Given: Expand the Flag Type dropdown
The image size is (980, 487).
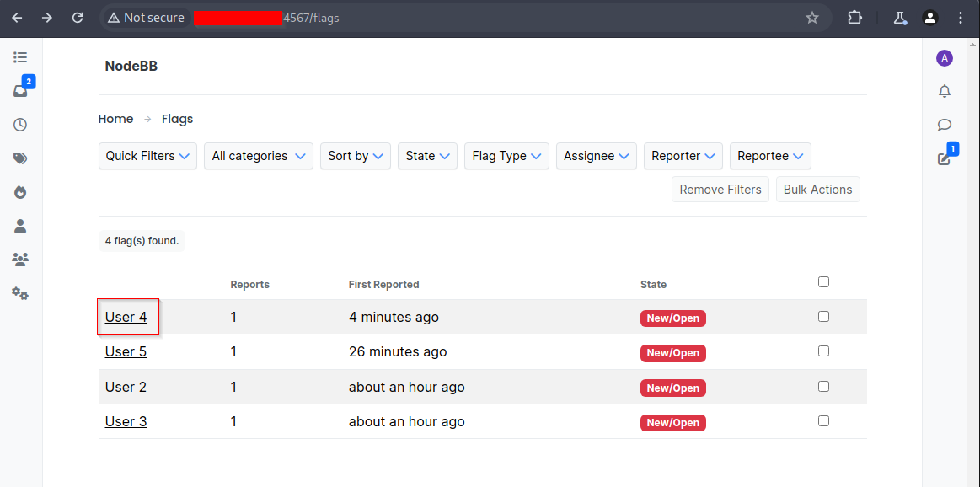Looking at the screenshot, I should [x=506, y=156].
